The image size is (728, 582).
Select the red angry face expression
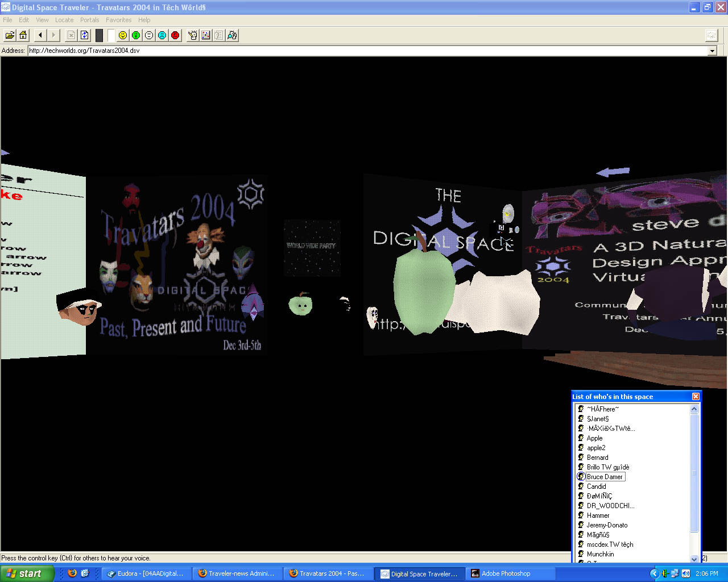coord(175,35)
